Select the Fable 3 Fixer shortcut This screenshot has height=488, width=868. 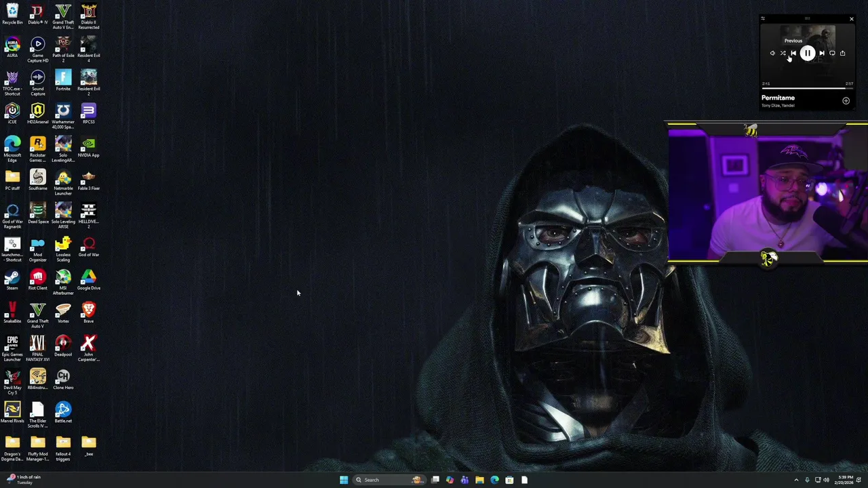(x=88, y=180)
